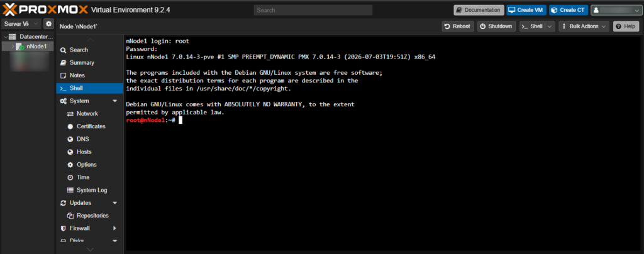
Task: Open the Firewall section
Action: click(x=79, y=228)
